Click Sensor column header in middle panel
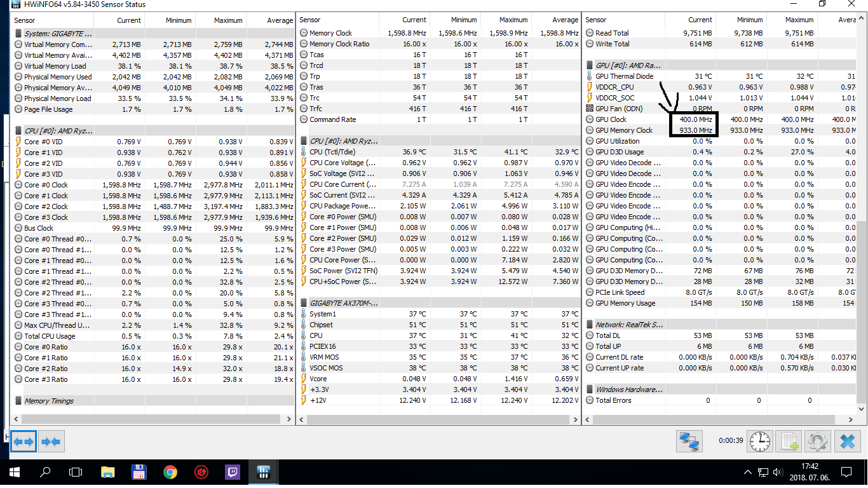The width and height of the screenshot is (868, 488). tap(339, 20)
